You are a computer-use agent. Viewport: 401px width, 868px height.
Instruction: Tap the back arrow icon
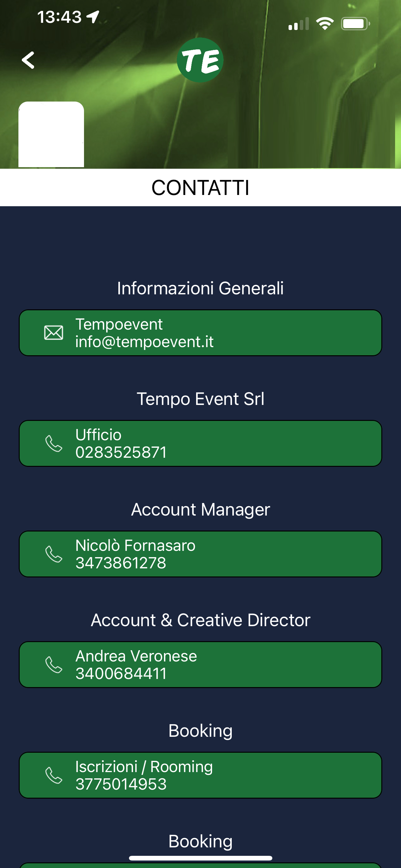(x=28, y=60)
